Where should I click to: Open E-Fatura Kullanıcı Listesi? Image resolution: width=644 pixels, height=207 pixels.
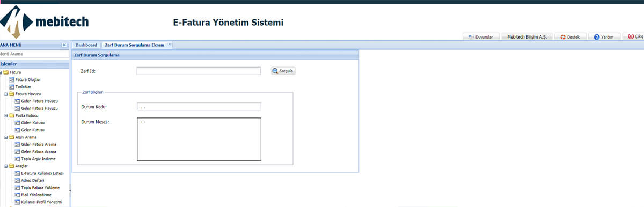(x=42, y=173)
